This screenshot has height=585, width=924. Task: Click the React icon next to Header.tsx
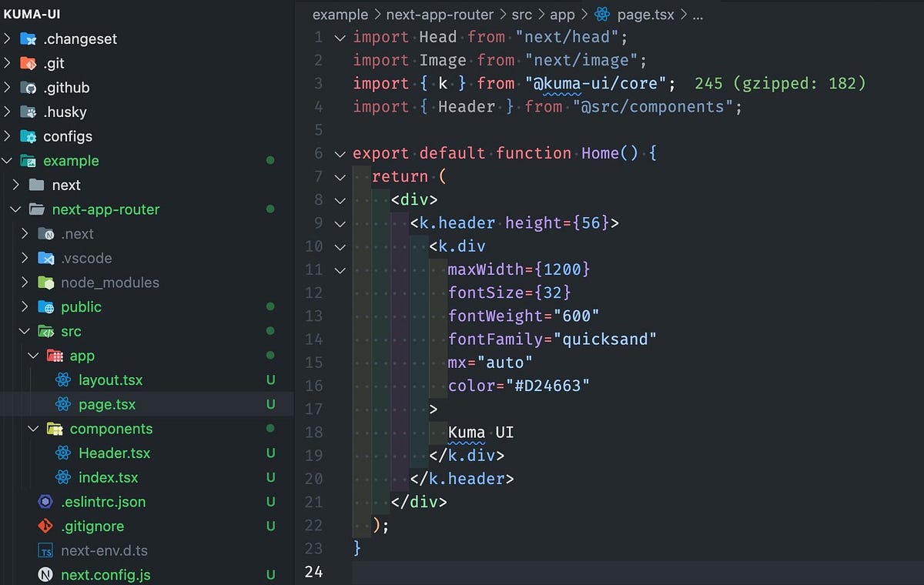(x=62, y=453)
